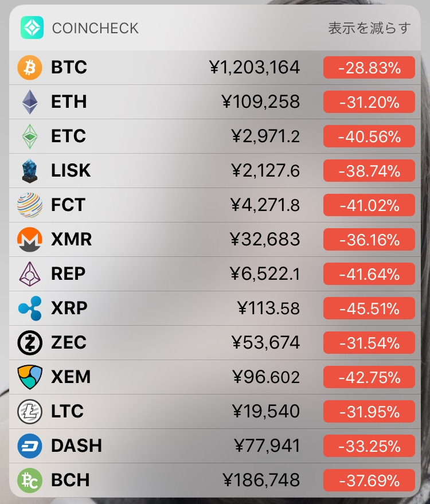Click the Zcash ZEC circular icon
The image size is (430, 504).
pyautogui.click(x=30, y=343)
